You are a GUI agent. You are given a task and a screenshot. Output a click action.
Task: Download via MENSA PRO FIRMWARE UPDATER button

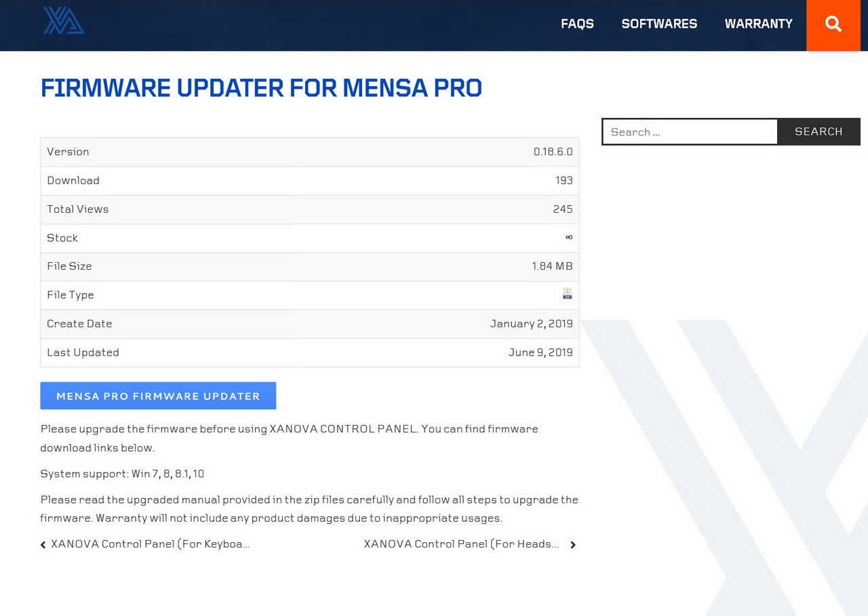coord(158,396)
